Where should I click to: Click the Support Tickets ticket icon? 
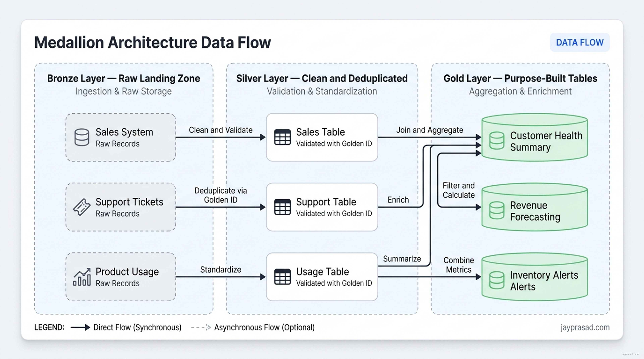[82, 207]
